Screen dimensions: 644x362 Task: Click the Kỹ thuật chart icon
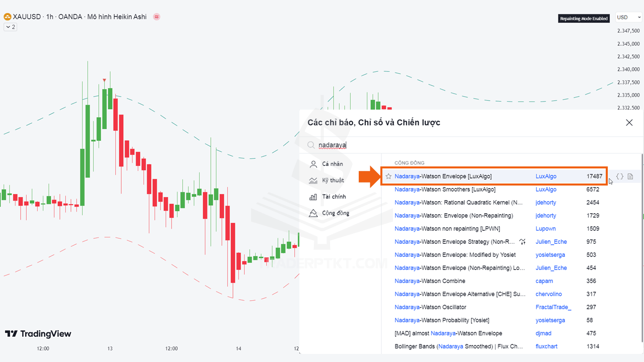pyautogui.click(x=313, y=180)
